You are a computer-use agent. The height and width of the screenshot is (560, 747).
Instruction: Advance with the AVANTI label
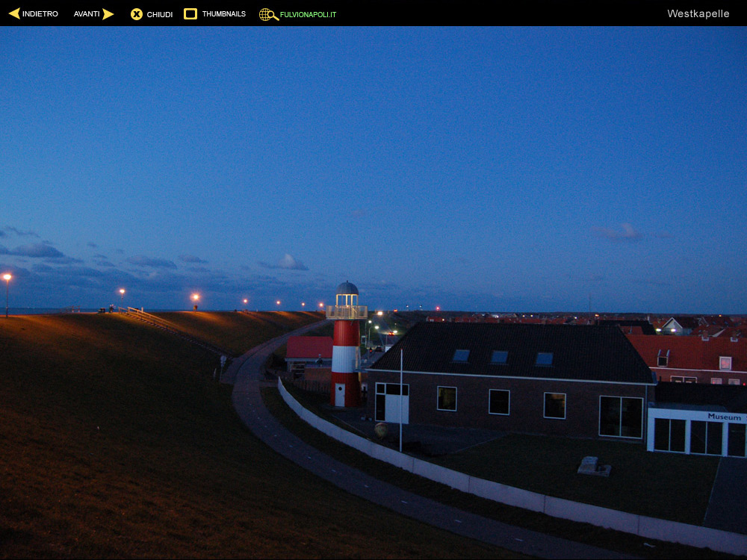tap(87, 14)
